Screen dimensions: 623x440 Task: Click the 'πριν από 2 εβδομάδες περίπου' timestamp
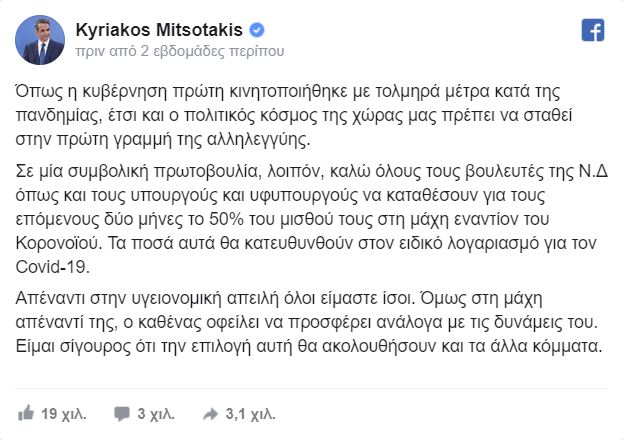tap(180, 51)
